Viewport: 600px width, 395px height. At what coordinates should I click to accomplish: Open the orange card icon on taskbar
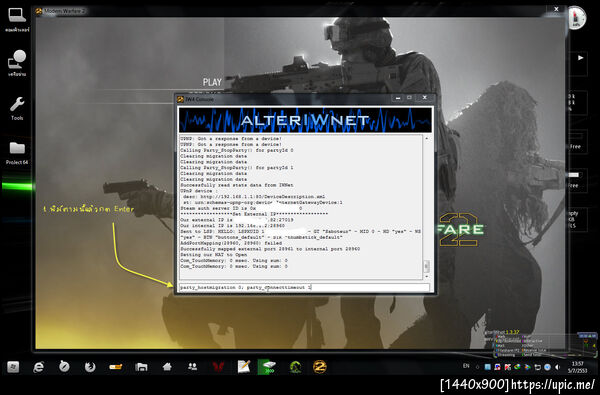(116, 367)
